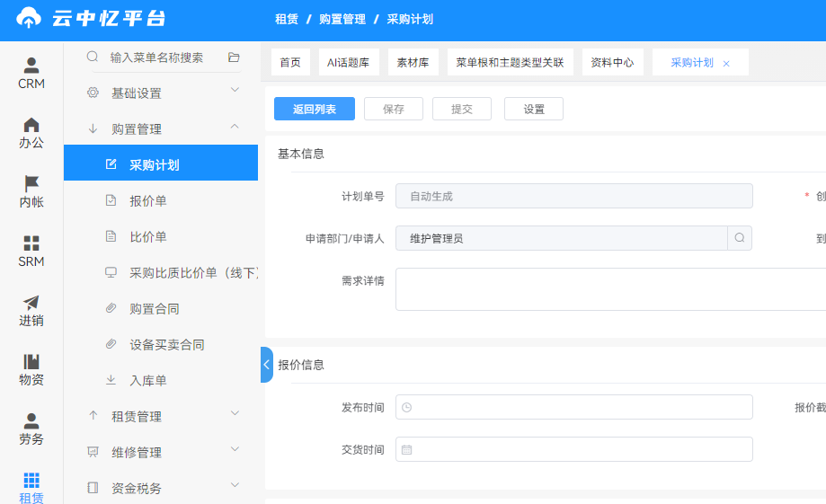Image resolution: width=826 pixels, height=504 pixels.
Task: Open 采购比质比价单 (线下) menu item
Action: [x=161, y=272]
